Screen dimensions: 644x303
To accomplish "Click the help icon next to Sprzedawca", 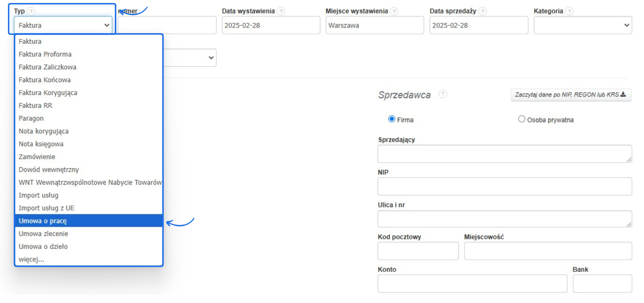I will point(443,94).
